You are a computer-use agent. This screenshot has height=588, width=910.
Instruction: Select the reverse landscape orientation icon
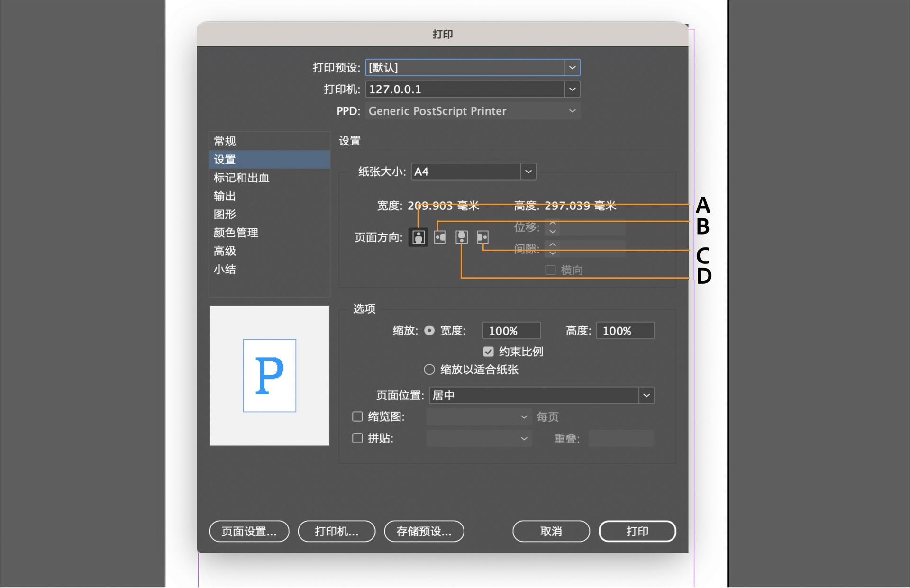(482, 237)
